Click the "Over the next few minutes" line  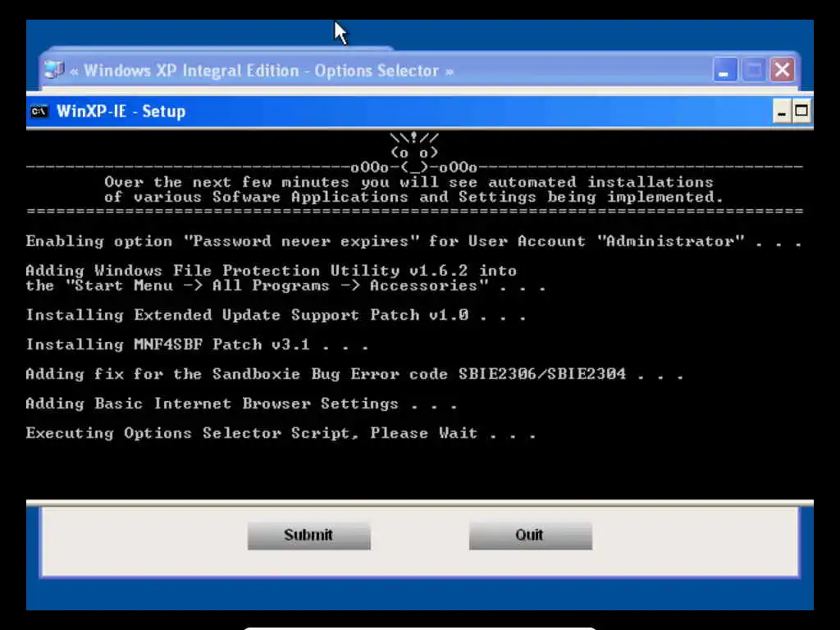(409, 182)
